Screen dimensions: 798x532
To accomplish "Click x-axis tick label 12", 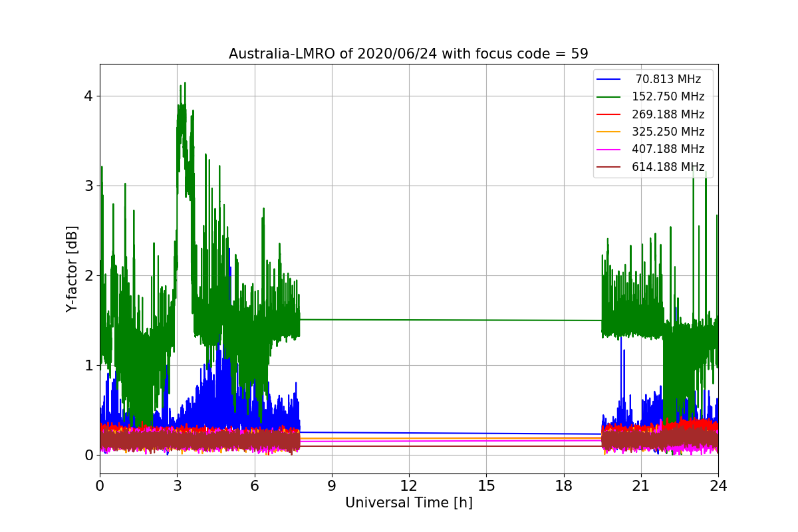I will [409, 486].
